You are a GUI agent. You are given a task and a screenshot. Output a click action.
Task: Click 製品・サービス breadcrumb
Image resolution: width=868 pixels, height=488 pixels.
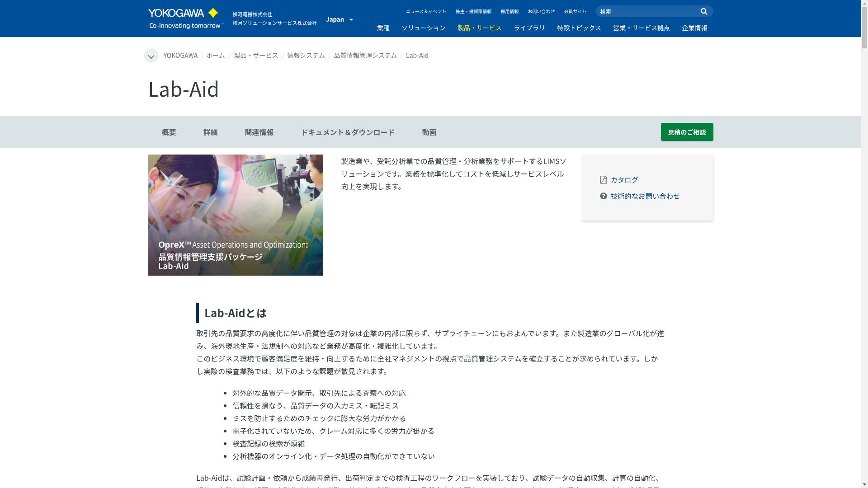(x=256, y=55)
